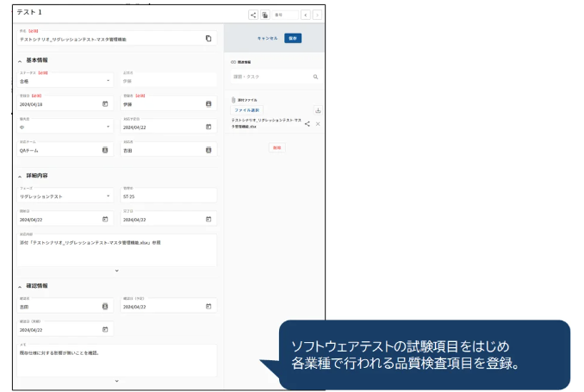Remove the attached xlsx file with X
Viewport: 584px width, 392px height.
[x=318, y=124]
